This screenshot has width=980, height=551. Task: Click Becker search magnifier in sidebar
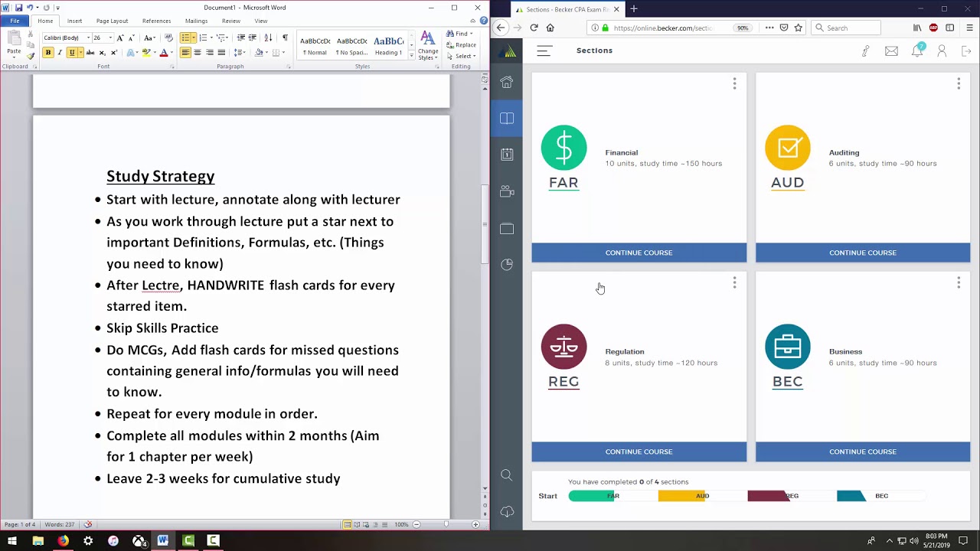click(x=507, y=475)
